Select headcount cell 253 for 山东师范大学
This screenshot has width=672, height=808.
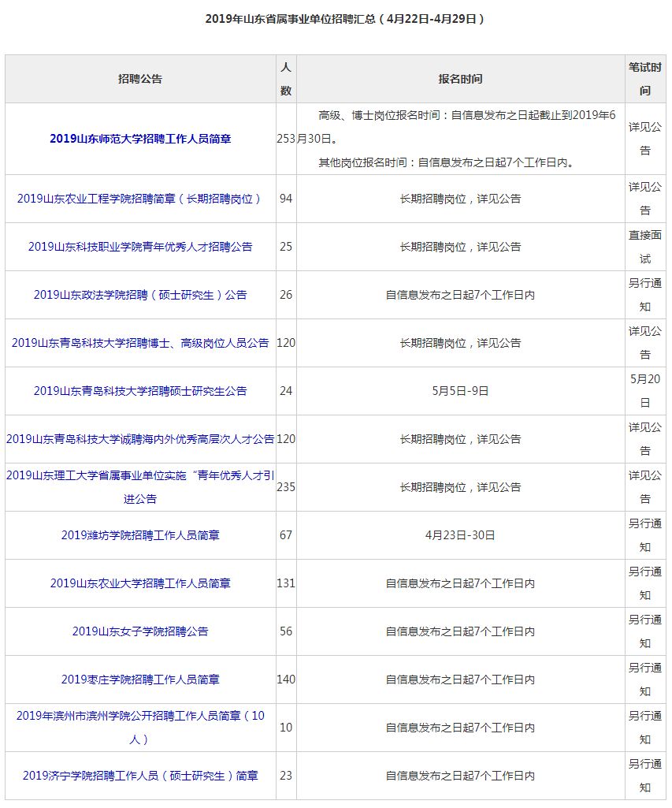(x=286, y=139)
